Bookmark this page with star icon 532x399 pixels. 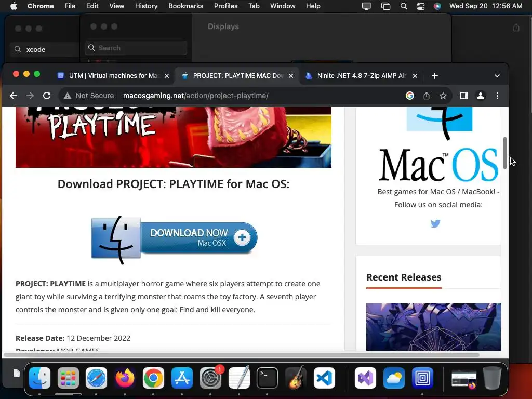(x=443, y=96)
